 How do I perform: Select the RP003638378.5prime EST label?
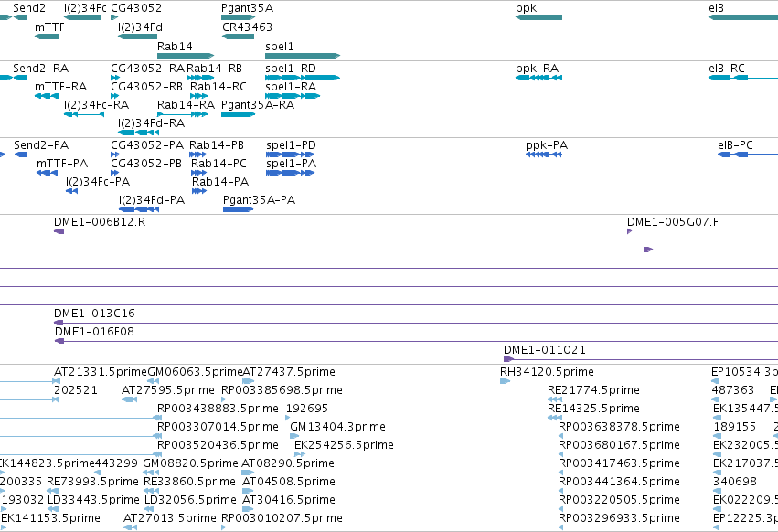pyautogui.click(x=619, y=427)
